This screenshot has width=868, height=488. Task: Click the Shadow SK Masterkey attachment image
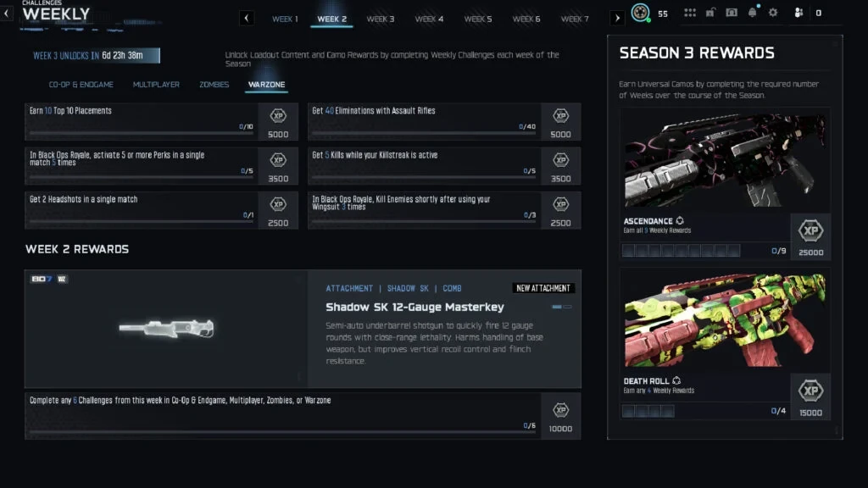coord(166,329)
